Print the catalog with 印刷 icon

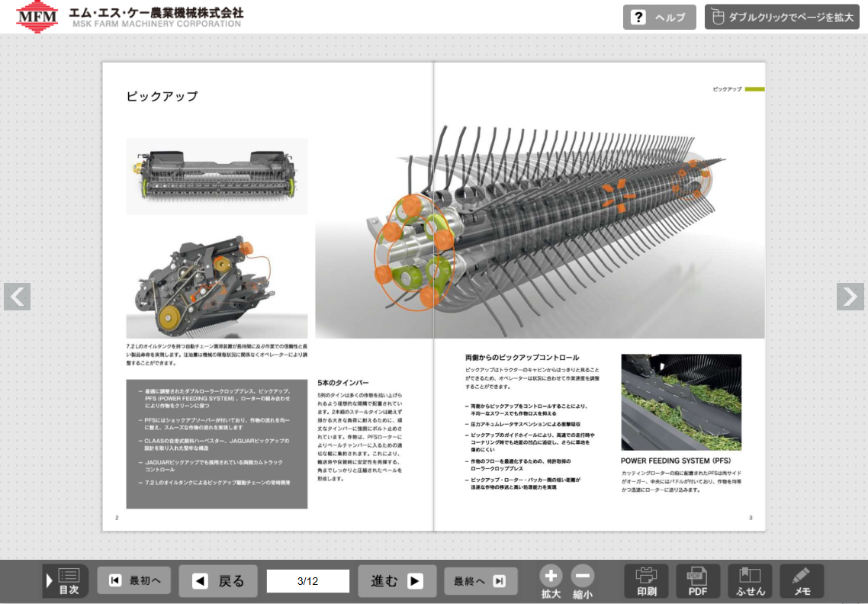[646, 581]
